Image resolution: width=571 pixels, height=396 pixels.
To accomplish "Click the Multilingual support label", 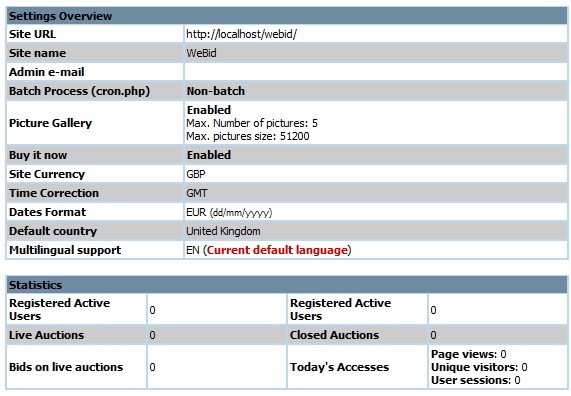I will point(65,250).
